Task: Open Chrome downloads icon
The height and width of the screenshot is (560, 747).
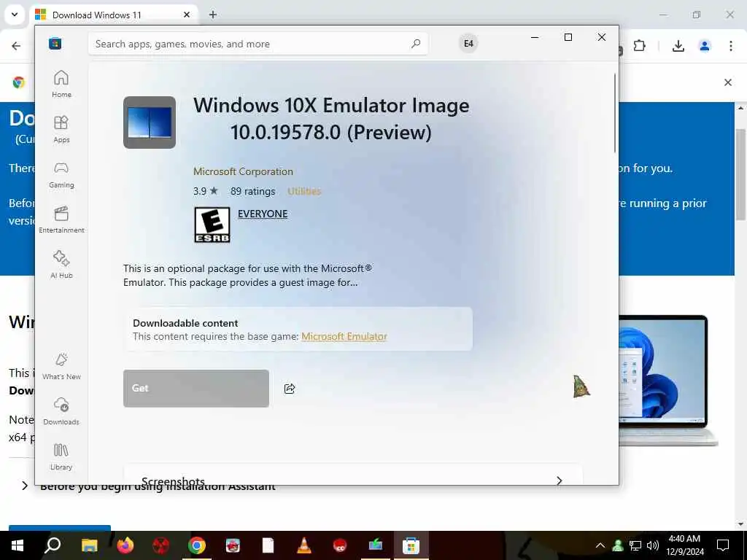Action: point(678,46)
